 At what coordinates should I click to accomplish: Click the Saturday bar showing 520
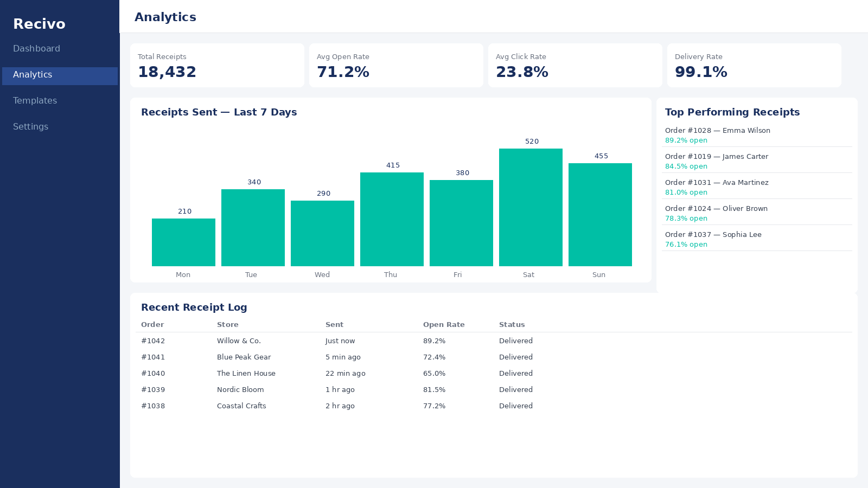tap(531, 207)
